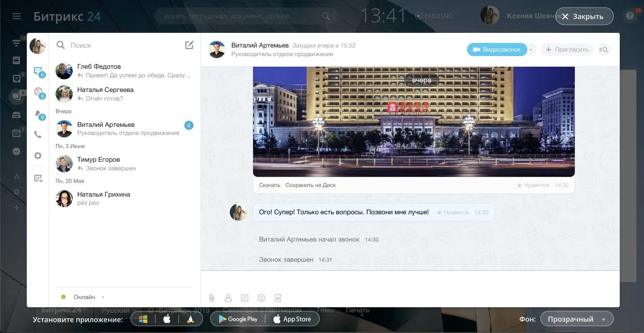This screenshot has width=644, height=333.
Task: Mention a person via the user icon
Action: tap(228, 298)
